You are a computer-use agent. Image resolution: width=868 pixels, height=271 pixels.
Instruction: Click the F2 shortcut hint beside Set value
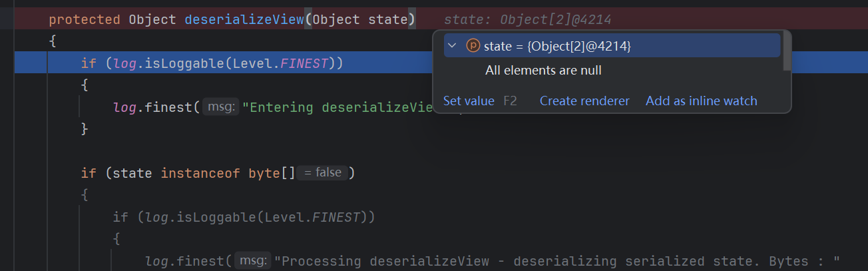point(510,101)
